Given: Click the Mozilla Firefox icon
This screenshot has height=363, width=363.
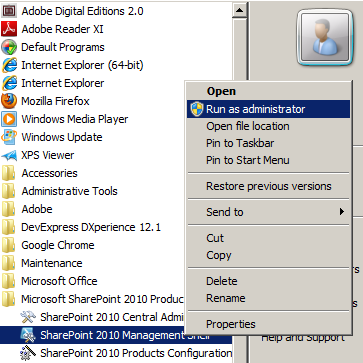Looking at the screenshot, I should tap(9, 101).
